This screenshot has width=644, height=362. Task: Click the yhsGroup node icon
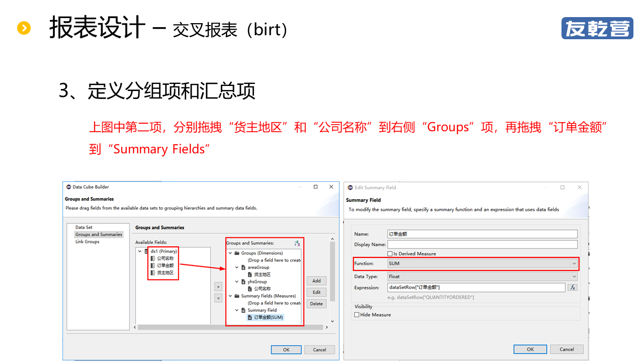pyautogui.click(x=244, y=282)
